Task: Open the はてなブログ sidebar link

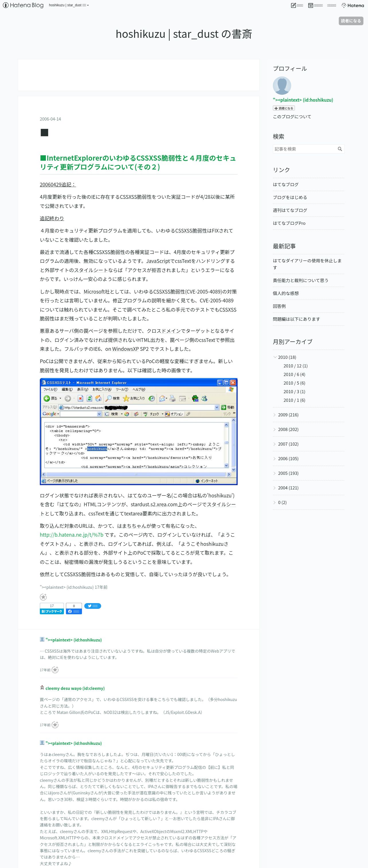Action: (x=286, y=185)
